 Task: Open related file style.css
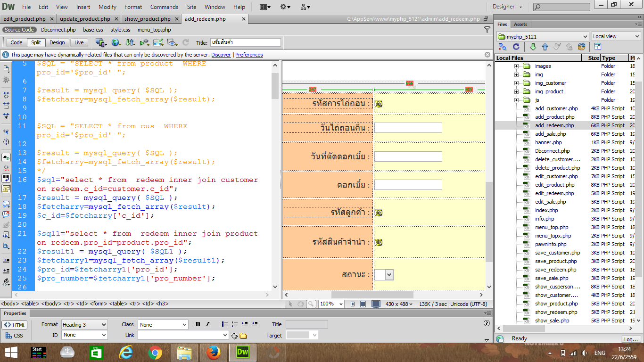(120, 30)
